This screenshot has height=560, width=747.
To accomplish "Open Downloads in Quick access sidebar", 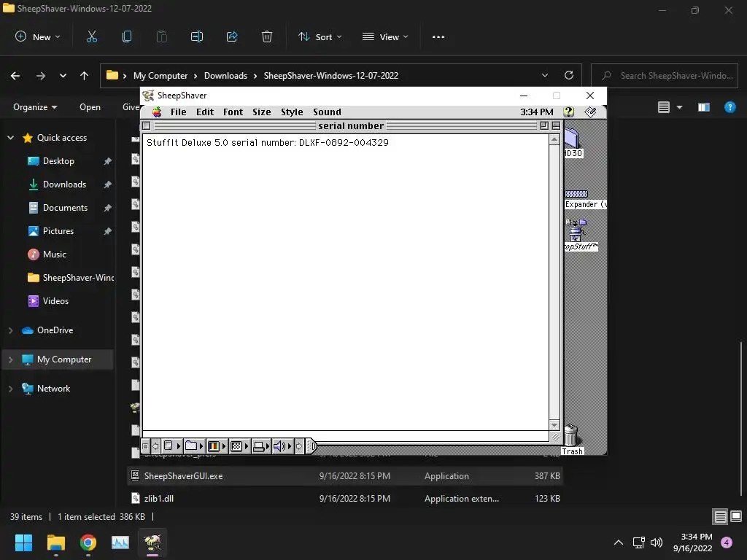I will click(x=64, y=184).
